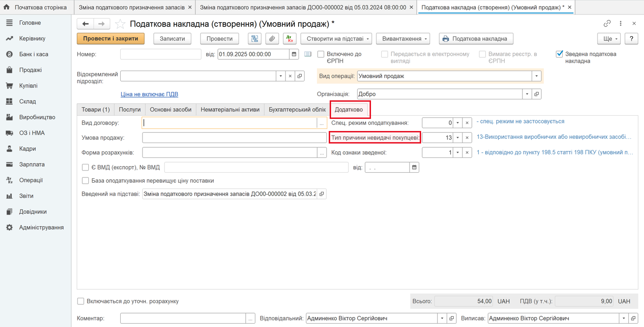
Task: Clear the Тип причини невидачі покупцеві value
Action: click(467, 138)
